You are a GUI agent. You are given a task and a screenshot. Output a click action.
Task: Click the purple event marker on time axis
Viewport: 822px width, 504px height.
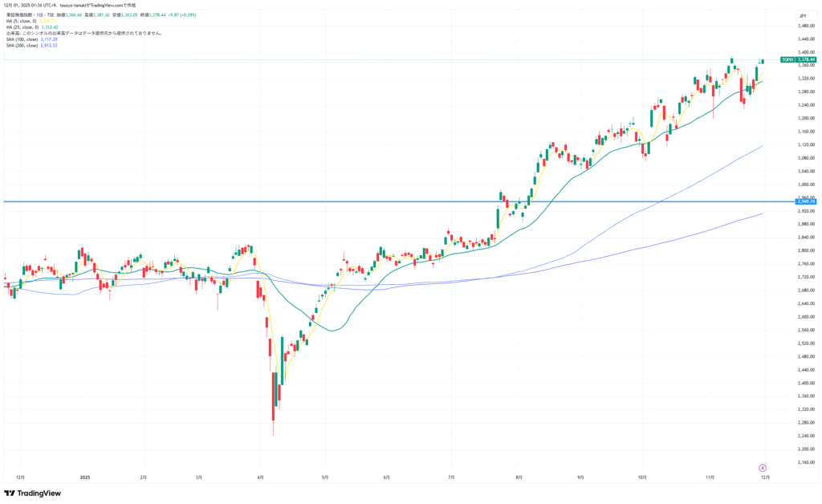point(762,466)
